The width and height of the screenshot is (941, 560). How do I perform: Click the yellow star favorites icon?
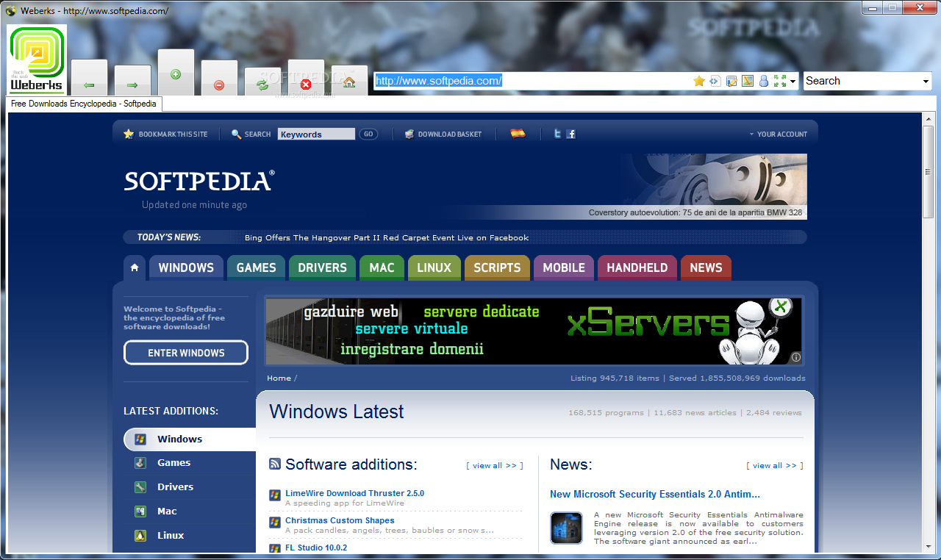(x=699, y=81)
